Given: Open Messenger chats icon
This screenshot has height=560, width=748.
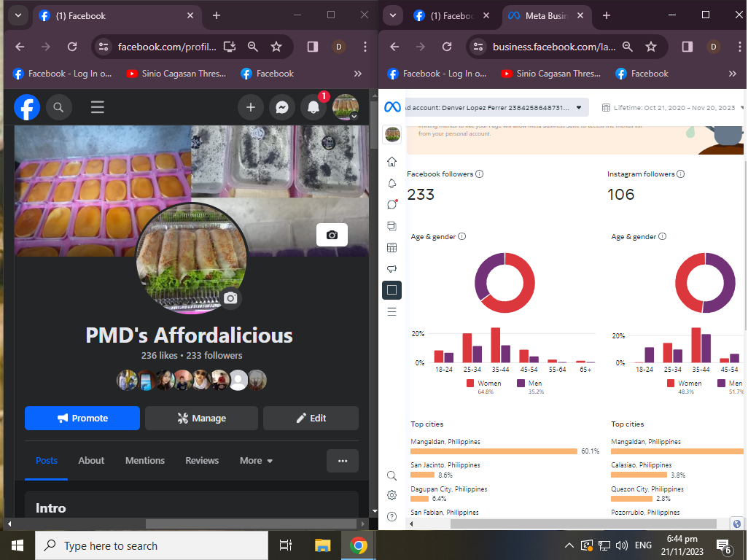Looking at the screenshot, I should [282, 107].
